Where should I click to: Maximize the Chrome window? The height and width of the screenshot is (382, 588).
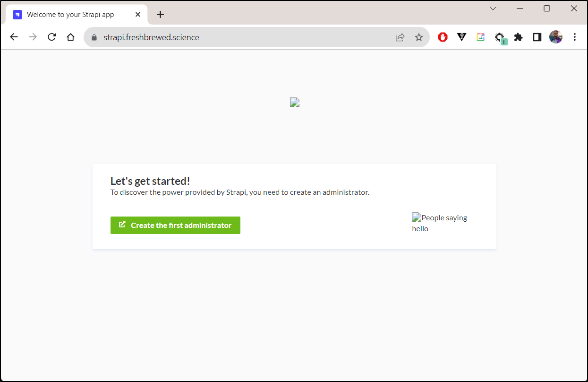[x=547, y=9]
